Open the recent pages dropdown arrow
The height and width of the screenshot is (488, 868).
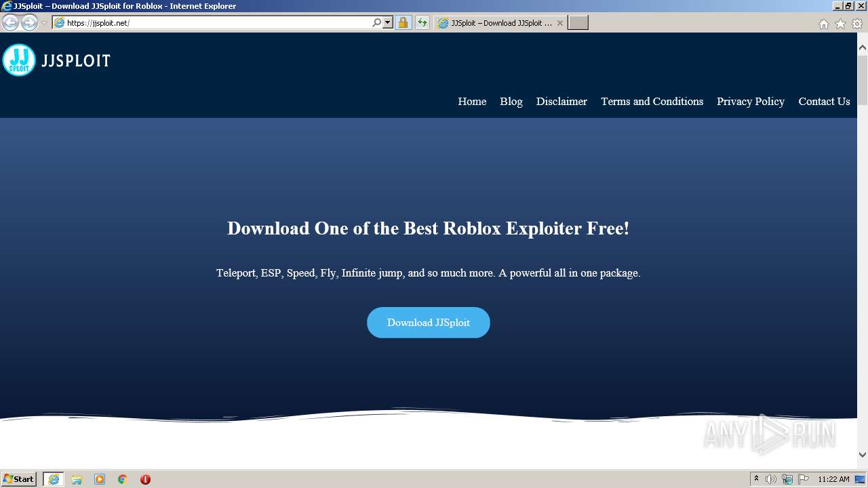point(44,23)
